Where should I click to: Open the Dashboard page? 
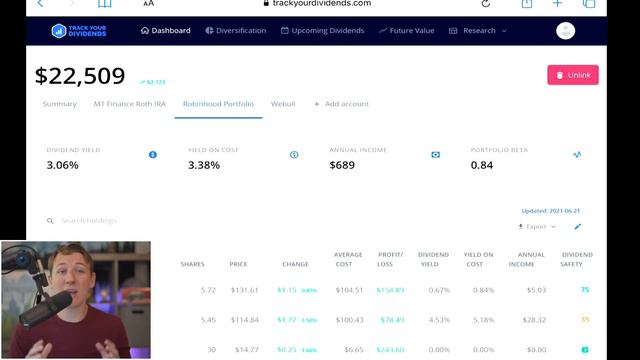point(166,31)
